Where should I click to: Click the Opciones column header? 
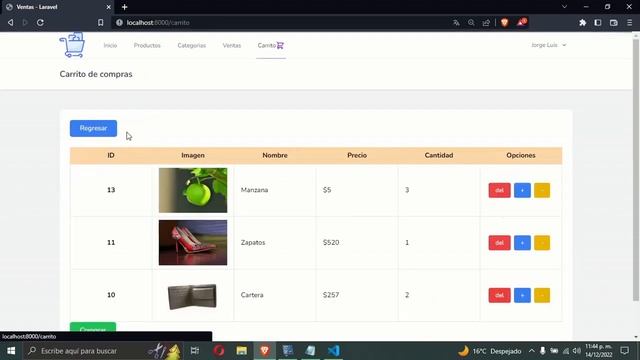tap(521, 156)
